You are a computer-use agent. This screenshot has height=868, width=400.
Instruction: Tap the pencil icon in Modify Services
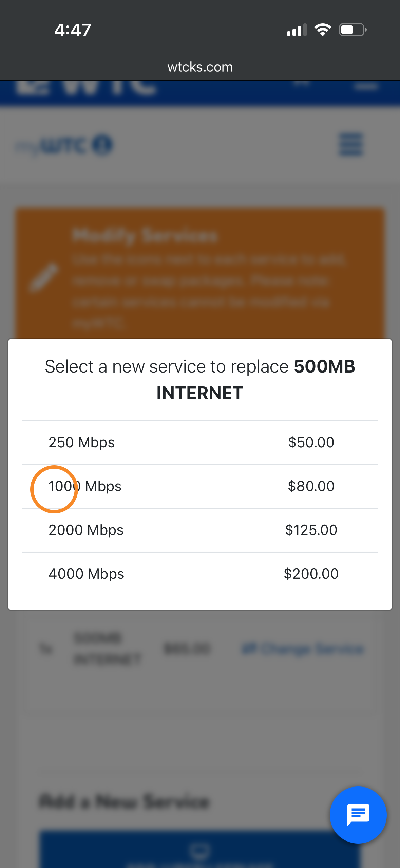pyautogui.click(x=43, y=277)
